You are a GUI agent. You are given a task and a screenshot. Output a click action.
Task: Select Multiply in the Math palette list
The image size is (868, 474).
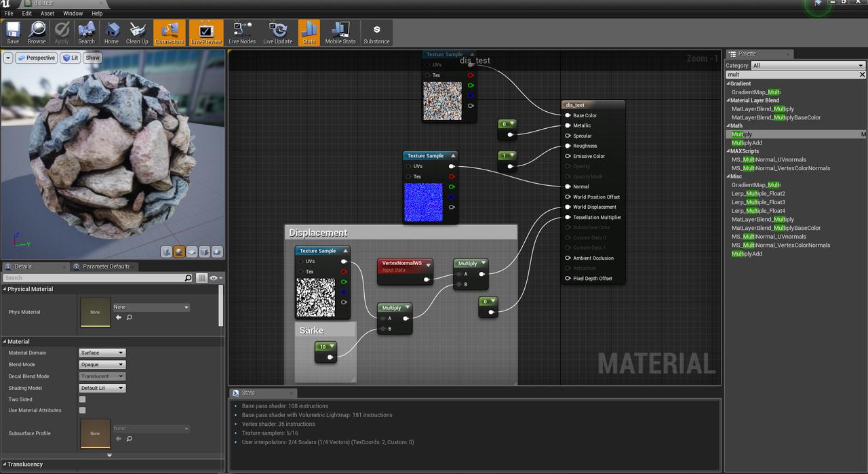pos(742,134)
